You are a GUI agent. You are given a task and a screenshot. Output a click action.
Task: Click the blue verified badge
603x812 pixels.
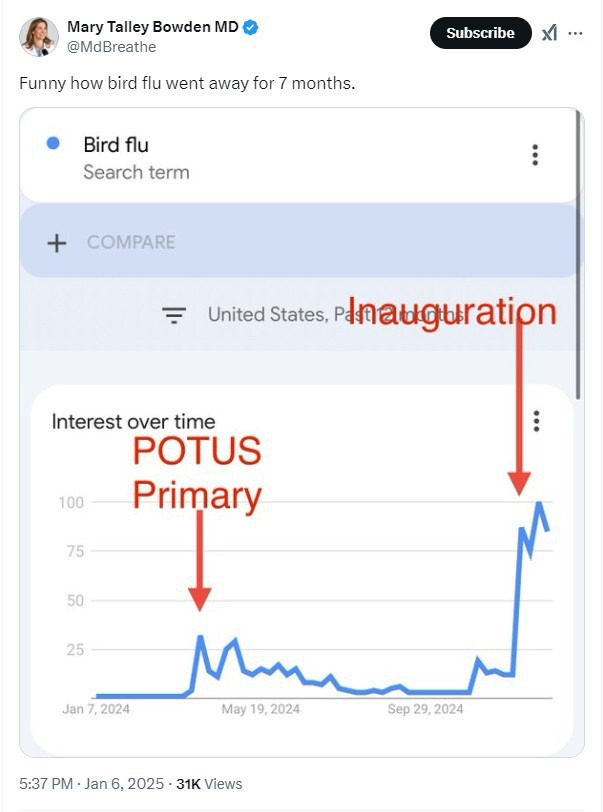[251, 27]
